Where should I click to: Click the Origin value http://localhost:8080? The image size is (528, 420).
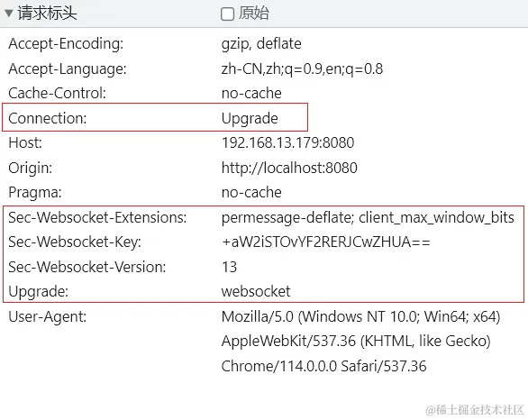tap(289, 168)
